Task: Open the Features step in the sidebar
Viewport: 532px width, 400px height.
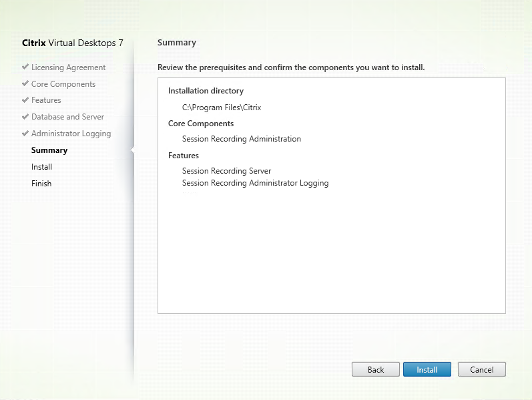Action: [46, 100]
